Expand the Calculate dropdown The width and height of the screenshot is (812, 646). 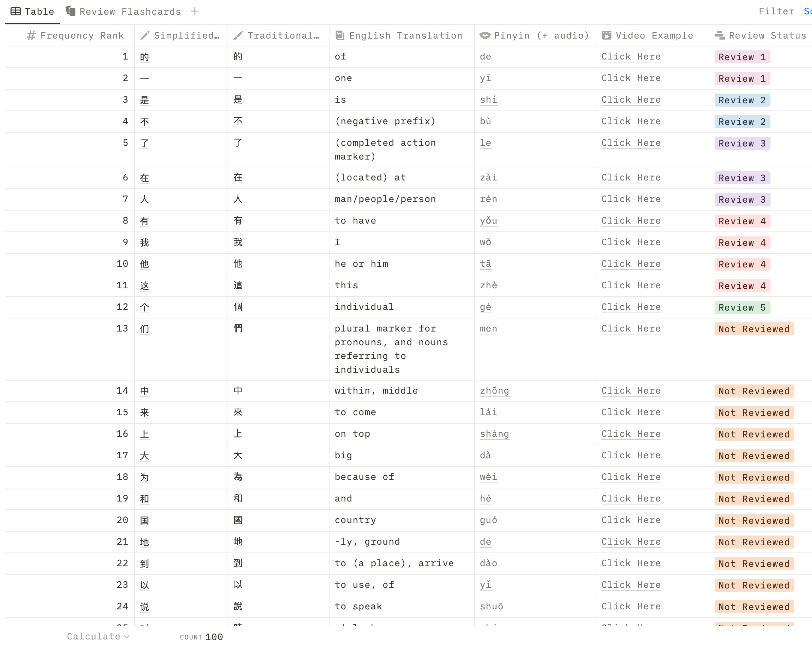tap(98, 636)
